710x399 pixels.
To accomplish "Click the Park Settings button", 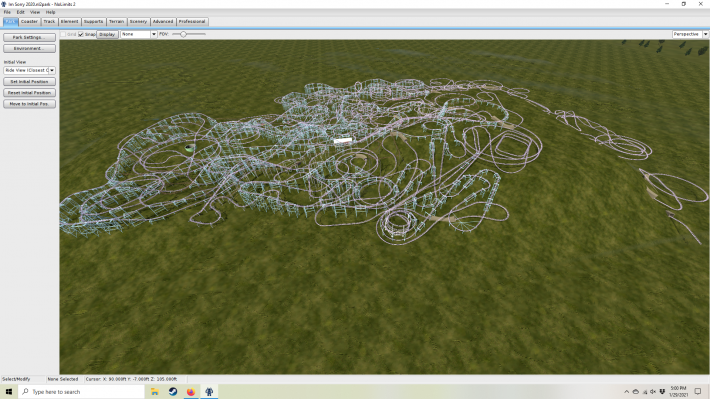I will 29,37.
